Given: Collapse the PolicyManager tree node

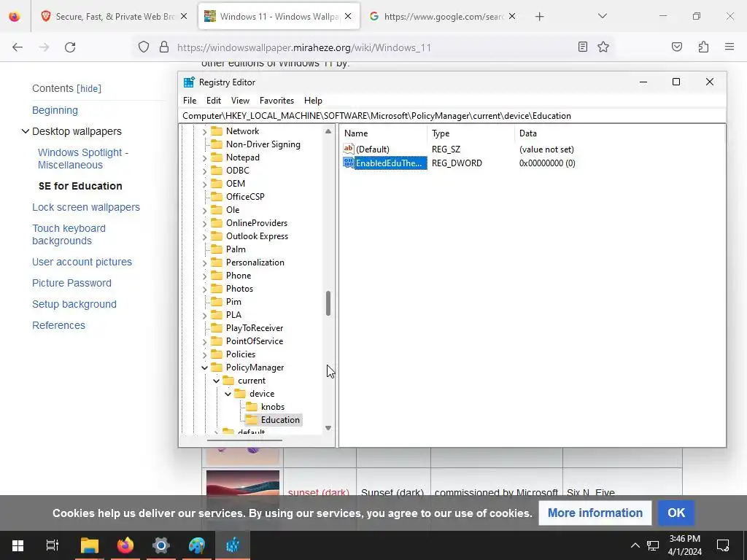Looking at the screenshot, I should point(204,367).
